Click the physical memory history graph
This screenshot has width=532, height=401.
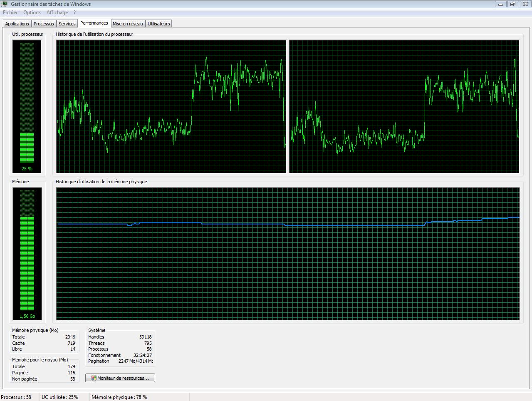point(288,254)
